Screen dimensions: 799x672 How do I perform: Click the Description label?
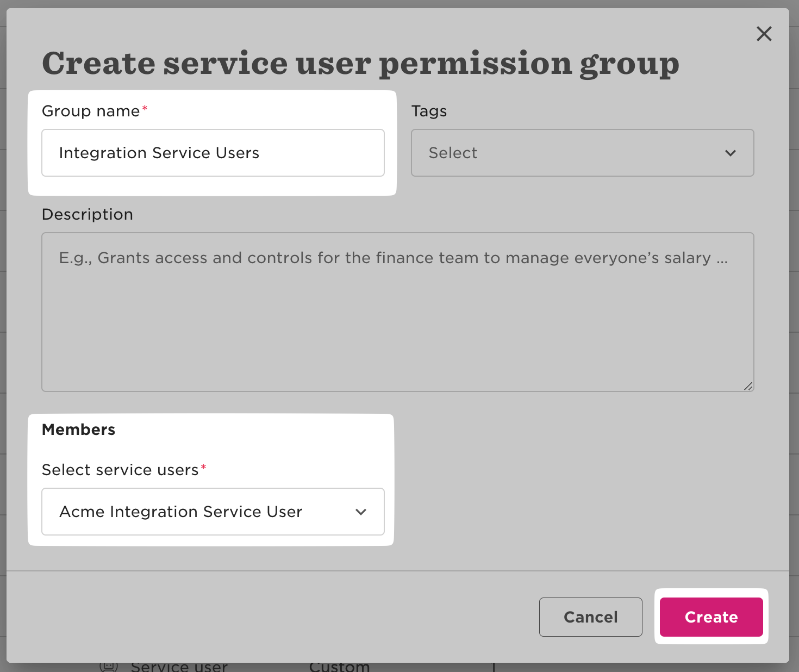(88, 214)
